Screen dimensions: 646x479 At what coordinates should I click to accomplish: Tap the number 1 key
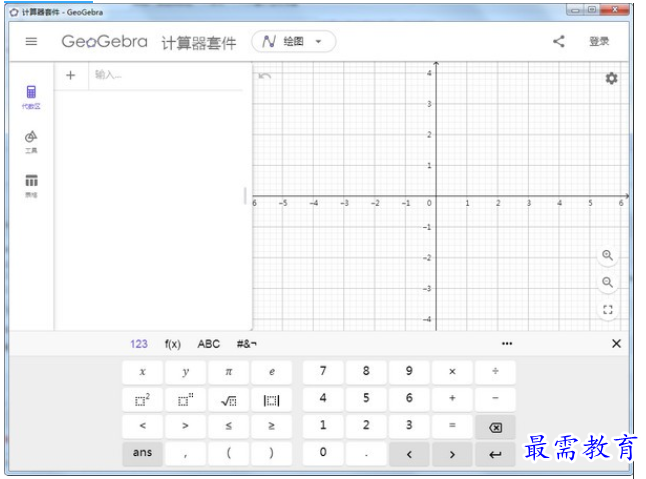pyautogui.click(x=323, y=426)
